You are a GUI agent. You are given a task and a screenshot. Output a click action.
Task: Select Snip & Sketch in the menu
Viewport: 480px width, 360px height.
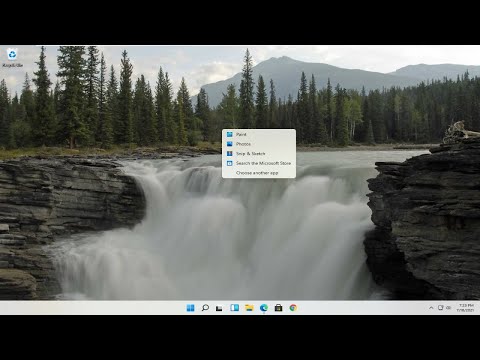(259, 154)
